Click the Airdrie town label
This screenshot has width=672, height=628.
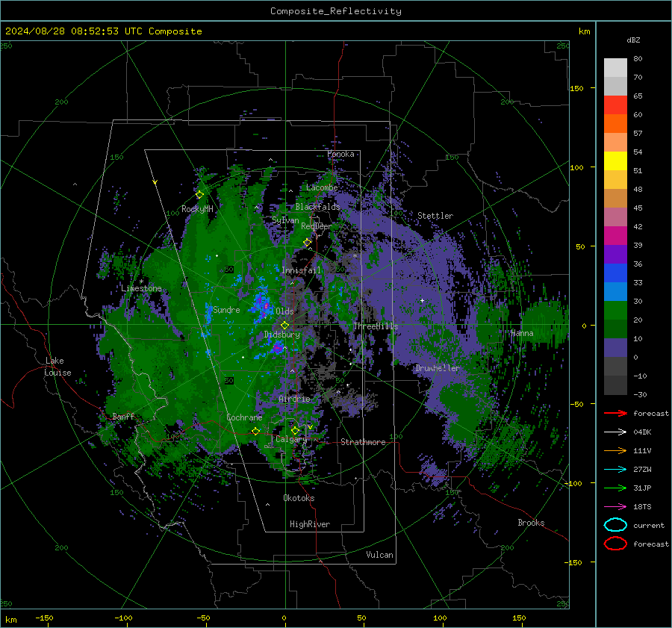click(x=294, y=399)
